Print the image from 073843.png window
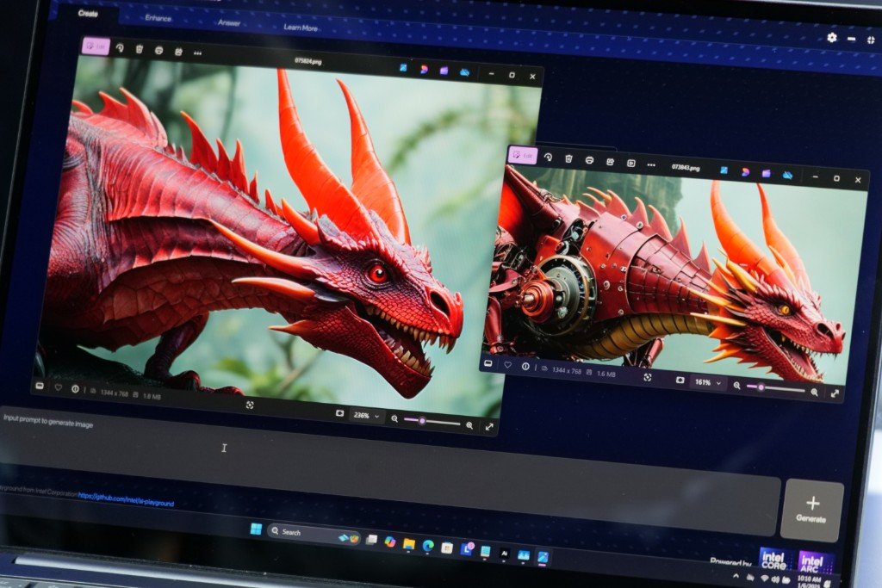 pos(589,160)
